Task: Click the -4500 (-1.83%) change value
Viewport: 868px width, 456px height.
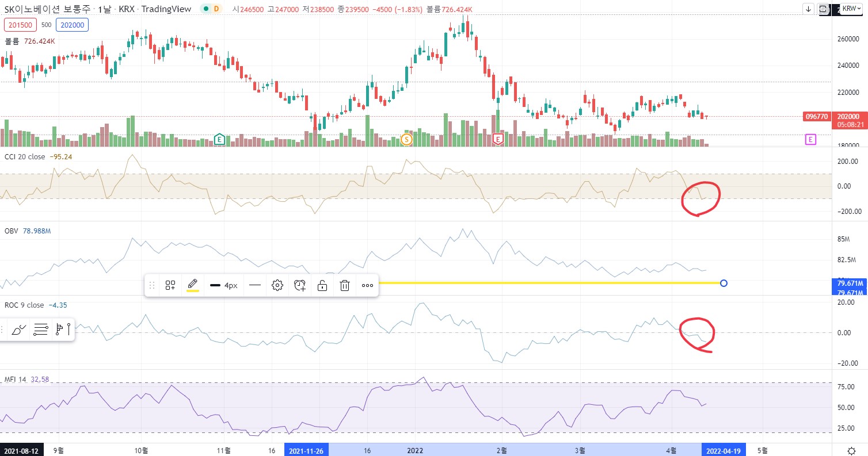Action: point(398,9)
